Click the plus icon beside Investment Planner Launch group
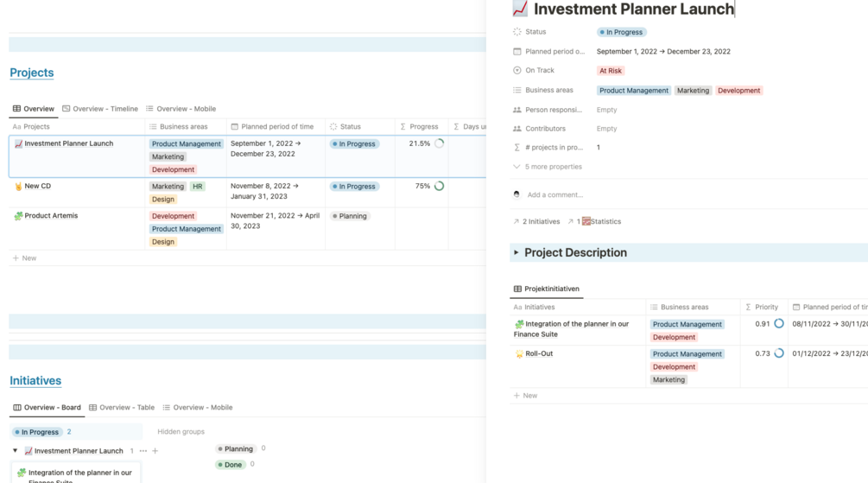This screenshot has height=483, width=868. tap(155, 451)
